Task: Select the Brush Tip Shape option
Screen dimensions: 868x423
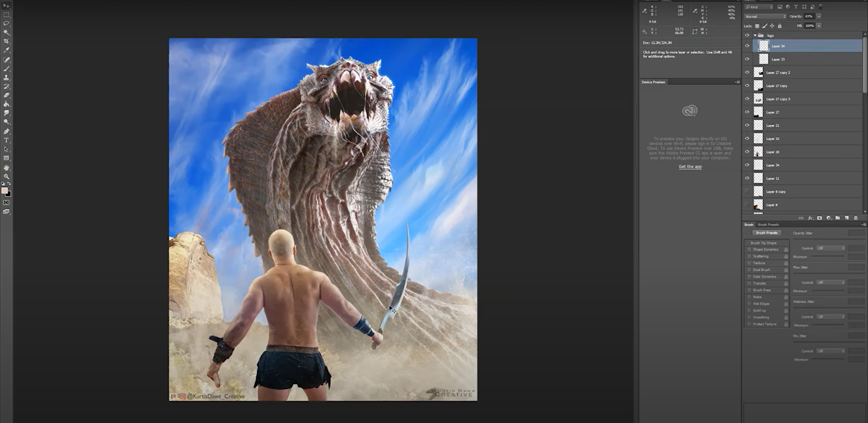Action: click(764, 243)
